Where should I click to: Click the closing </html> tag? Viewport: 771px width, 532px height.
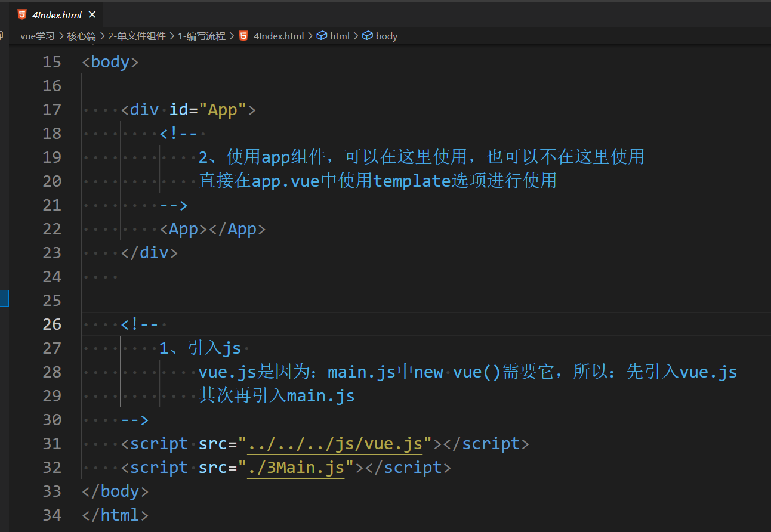[x=115, y=515]
